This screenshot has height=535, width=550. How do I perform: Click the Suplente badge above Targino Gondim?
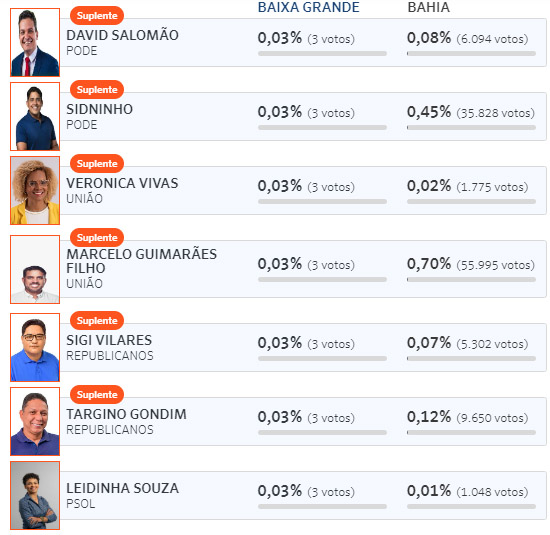[x=97, y=395]
